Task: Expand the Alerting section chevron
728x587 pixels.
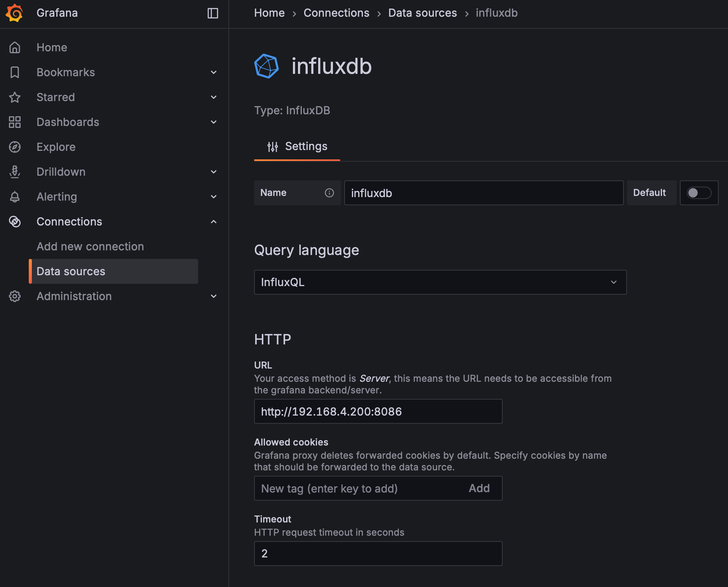Action: pyautogui.click(x=214, y=197)
